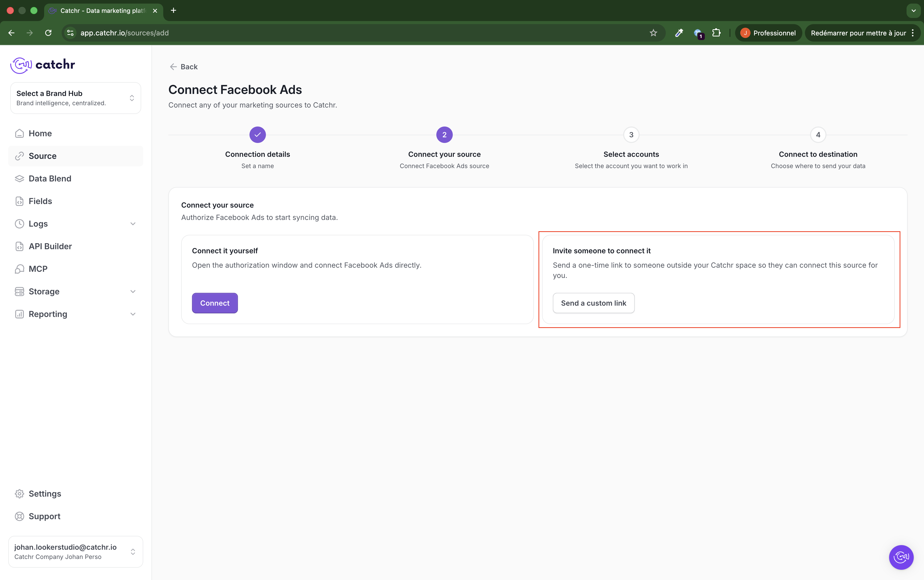Open the johan.lookerstudio account switcher

pos(75,551)
